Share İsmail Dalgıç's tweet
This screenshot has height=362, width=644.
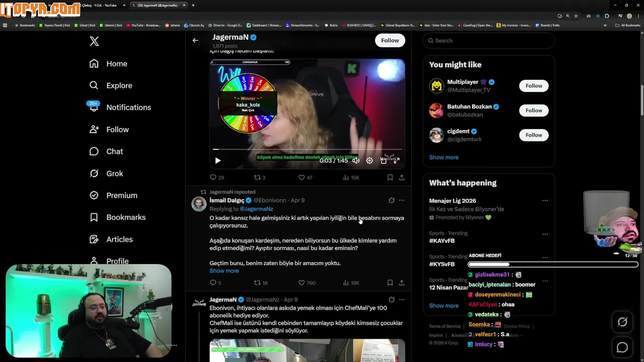click(x=401, y=283)
